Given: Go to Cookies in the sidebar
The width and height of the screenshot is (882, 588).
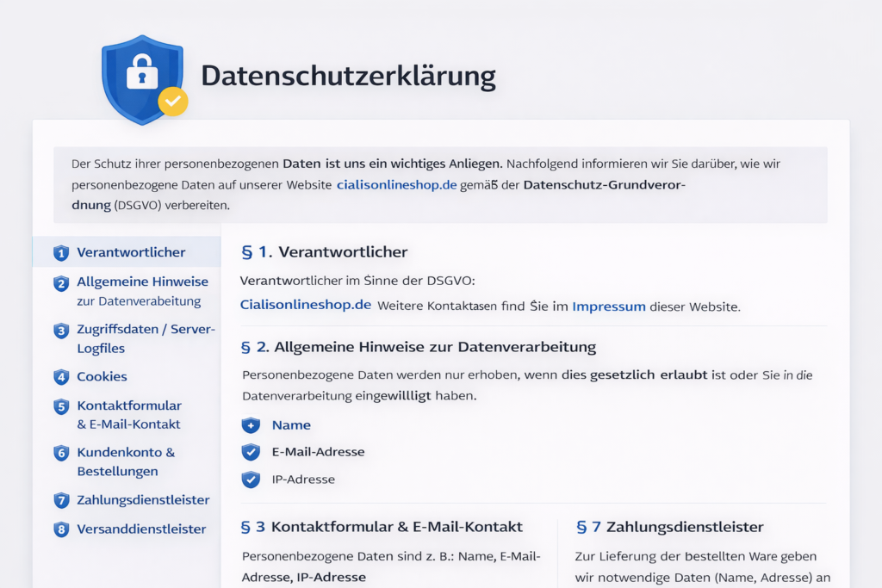Looking at the screenshot, I should pyautogui.click(x=102, y=377).
